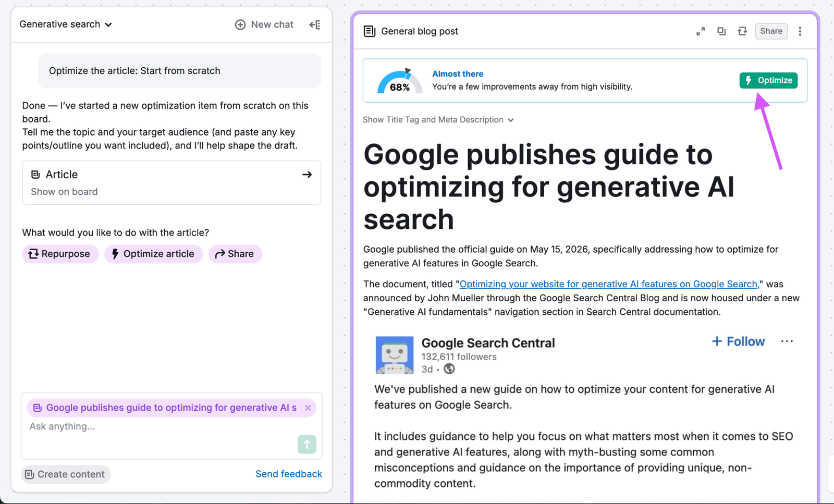Viewport: 834px width, 504px height.
Task: Click the Article arrow to show on board
Action: click(307, 175)
